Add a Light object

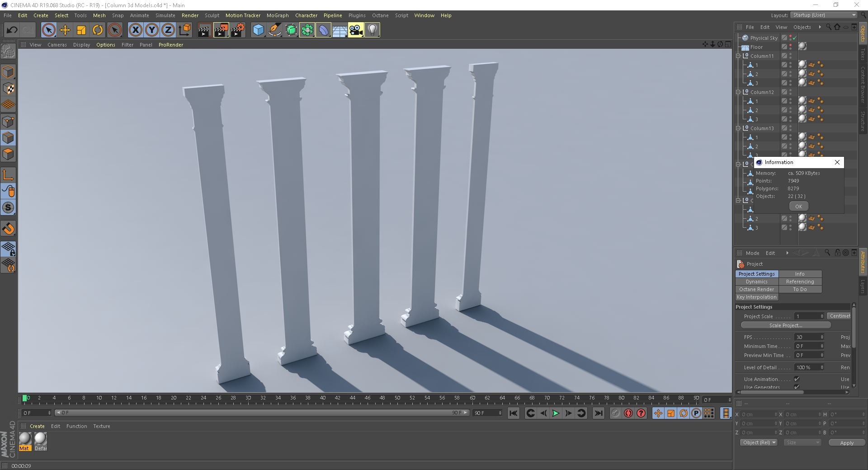(372, 30)
